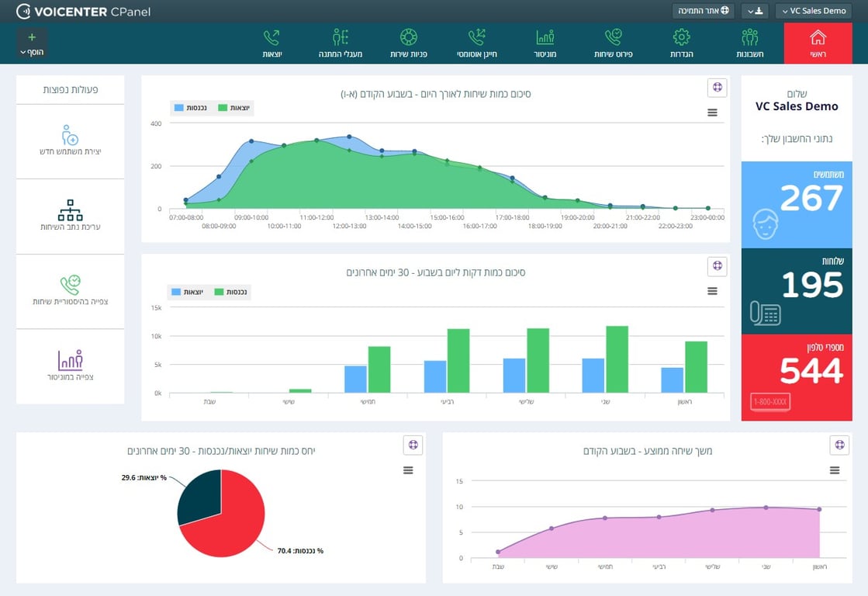Click the dark יוצאות pie slice
The height and width of the screenshot is (596, 868).
coord(199,496)
